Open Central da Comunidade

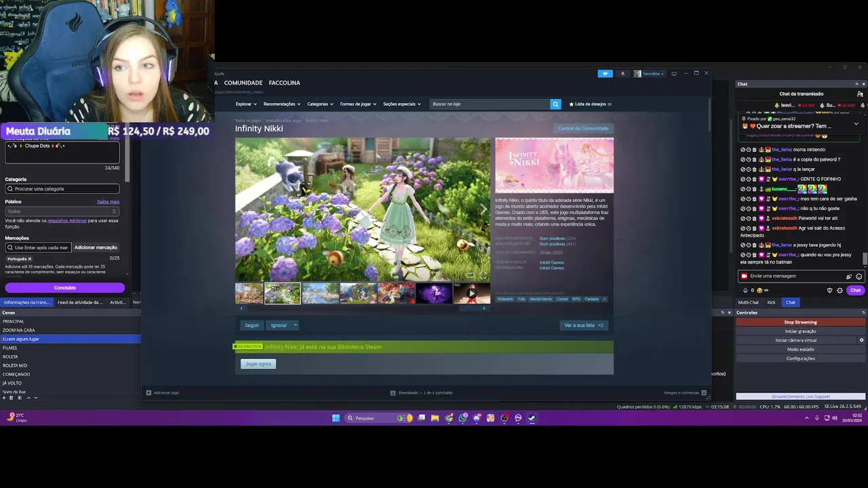click(583, 128)
